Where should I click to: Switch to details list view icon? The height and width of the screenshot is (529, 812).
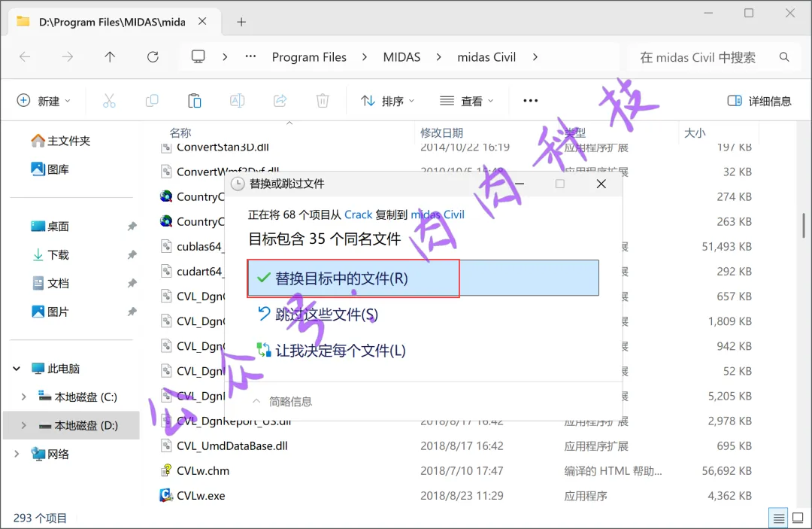(x=778, y=518)
